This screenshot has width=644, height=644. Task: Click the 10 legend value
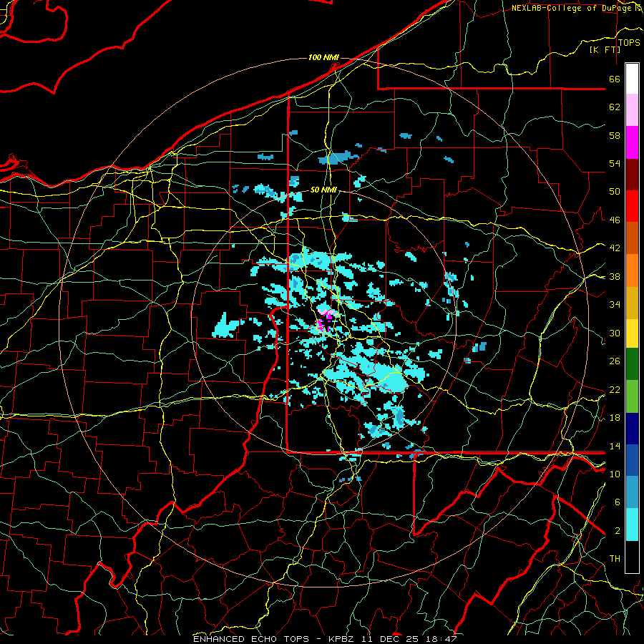[x=615, y=474]
